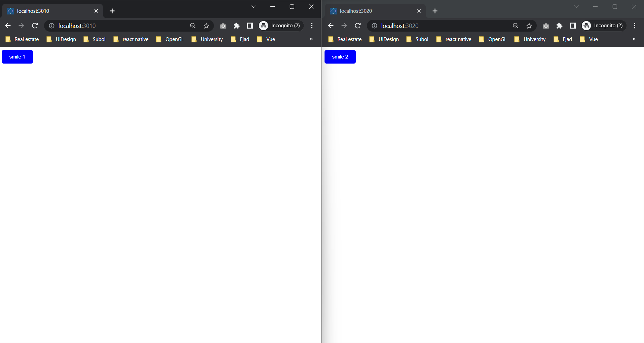Click the localhost:3020 address bar
The image size is (644, 343).
click(444, 26)
